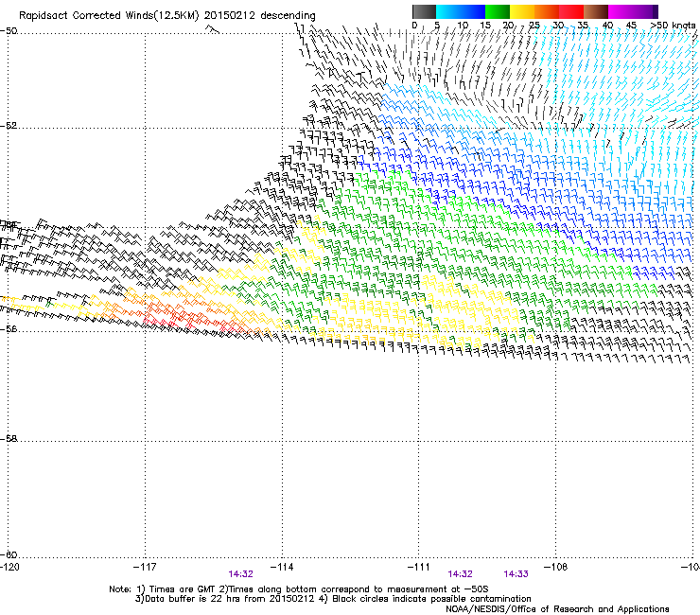Click the purple '14:33' time label
Image resolution: width=700 pixels, height=615 pixels.
[x=516, y=574]
